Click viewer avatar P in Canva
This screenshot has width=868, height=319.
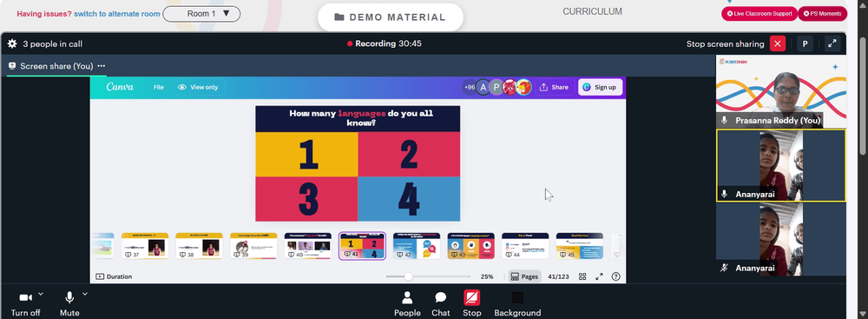[496, 87]
